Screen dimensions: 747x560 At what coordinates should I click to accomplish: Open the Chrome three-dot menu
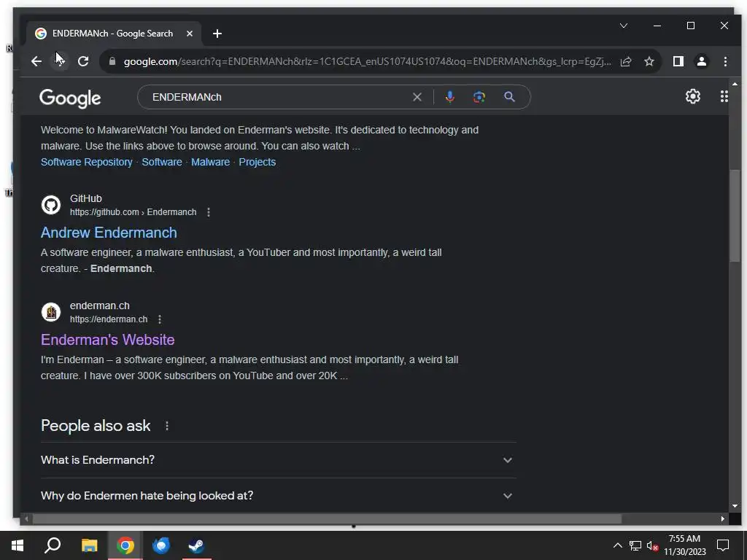(725, 61)
